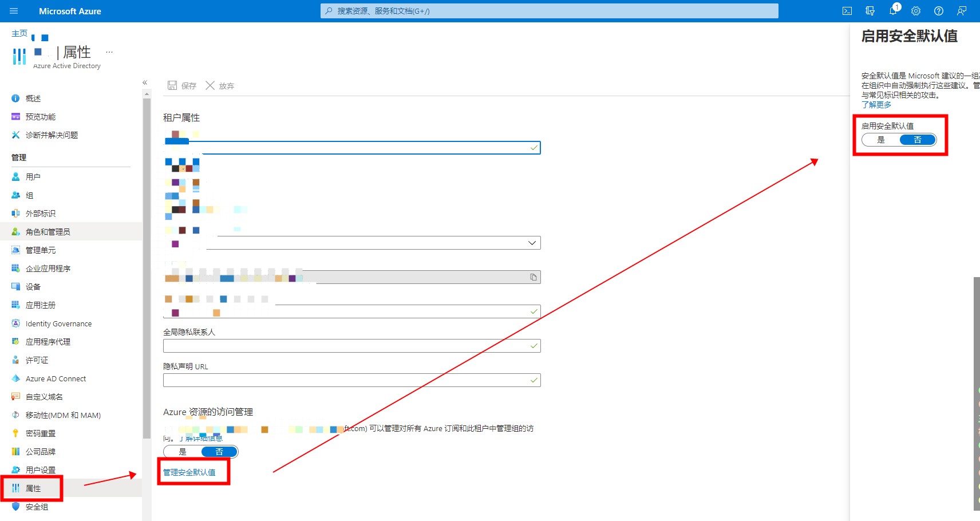
Task: Set Azure resource access management to 是
Action: coord(183,452)
